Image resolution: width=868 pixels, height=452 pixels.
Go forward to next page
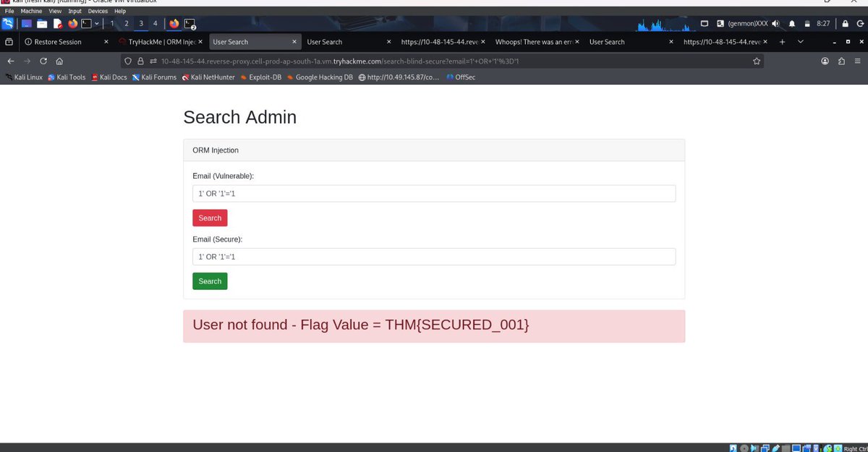click(x=27, y=61)
